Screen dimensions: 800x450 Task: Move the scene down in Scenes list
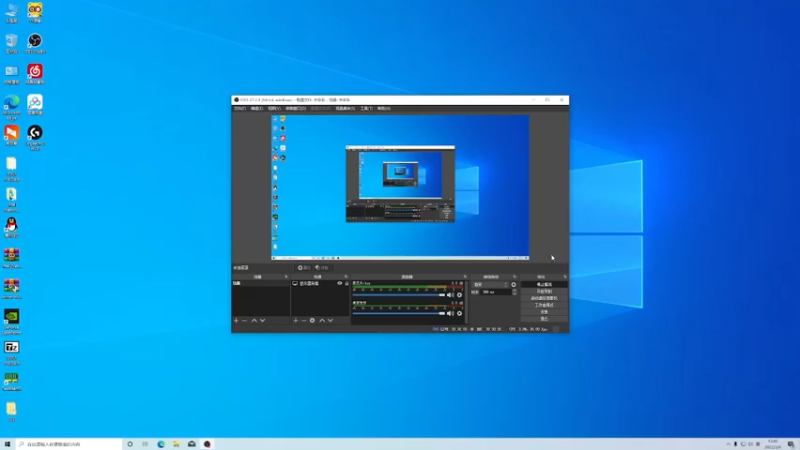[x=262, y=320]
